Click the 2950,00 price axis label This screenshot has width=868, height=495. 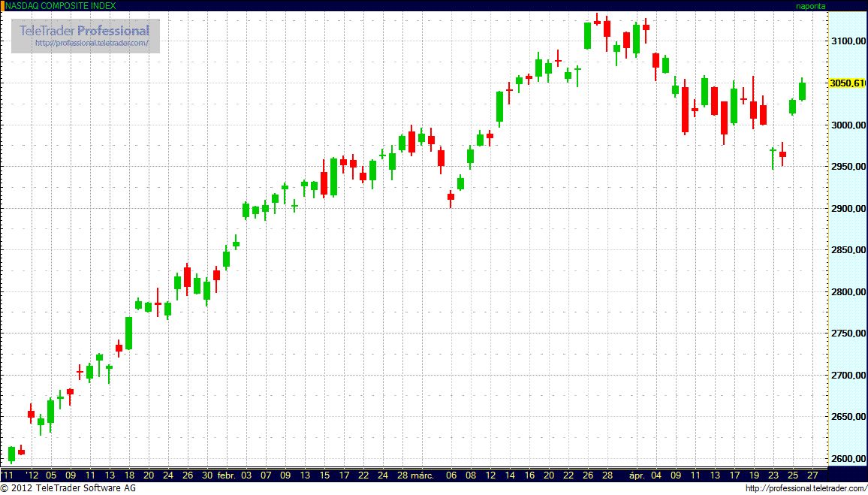coord(848,167)
